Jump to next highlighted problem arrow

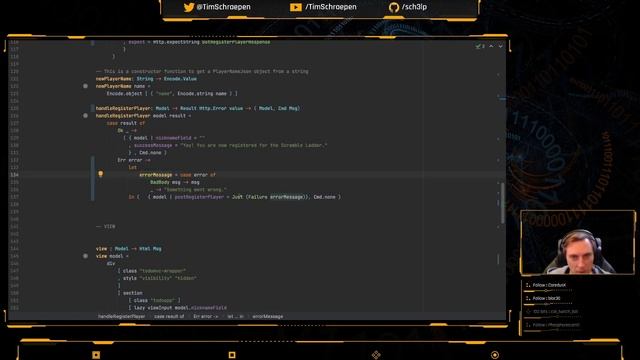(500, 46)
